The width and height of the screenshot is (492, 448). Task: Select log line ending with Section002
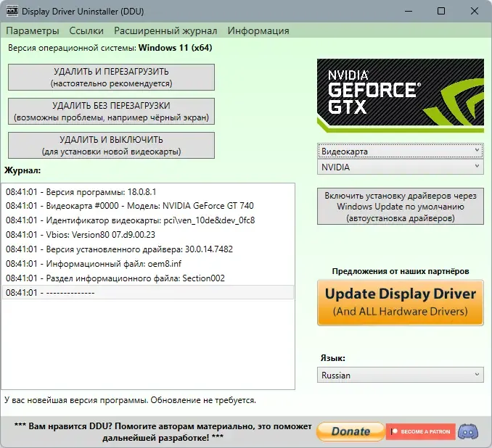click(x=148, y=278)
